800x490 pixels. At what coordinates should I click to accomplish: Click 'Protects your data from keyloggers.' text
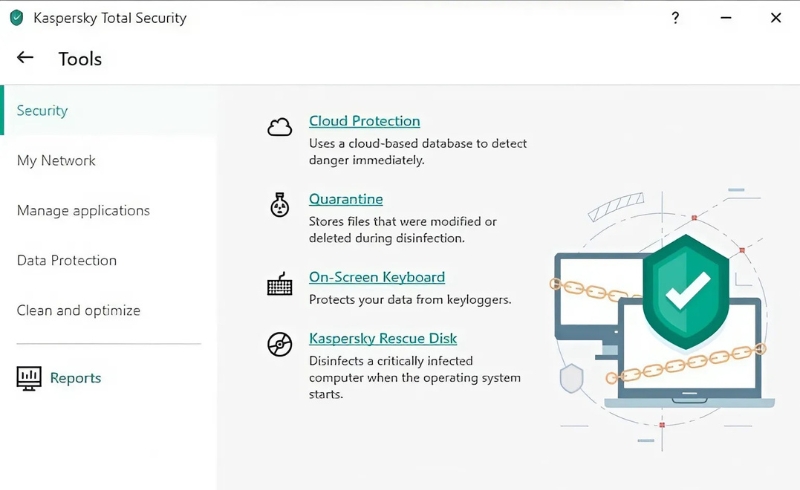(410, 300)
